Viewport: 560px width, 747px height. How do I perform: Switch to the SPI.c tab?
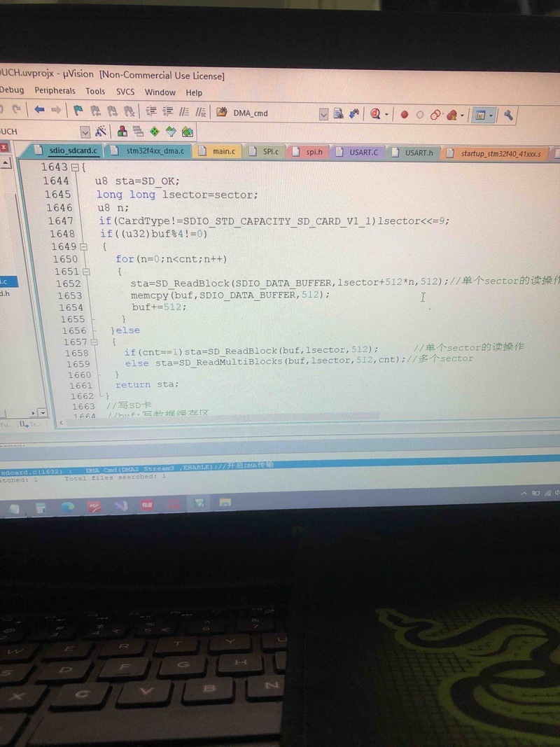pos(265,151)
